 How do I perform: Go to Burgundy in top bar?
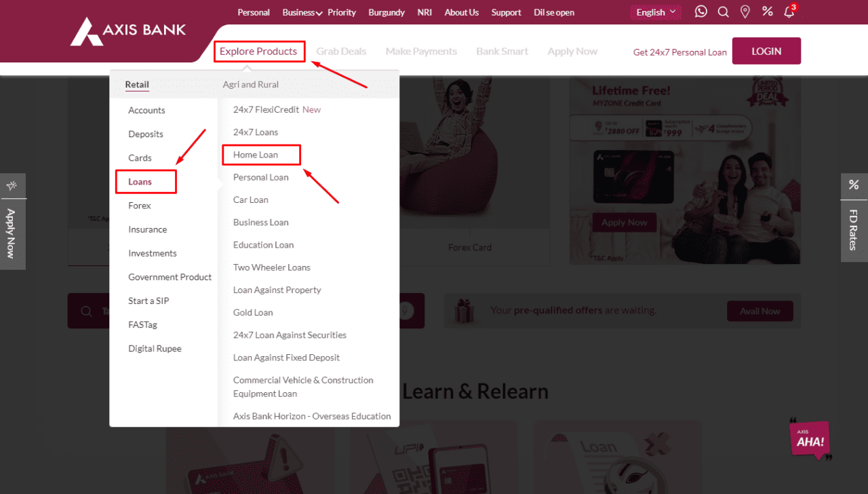point(387,12)
